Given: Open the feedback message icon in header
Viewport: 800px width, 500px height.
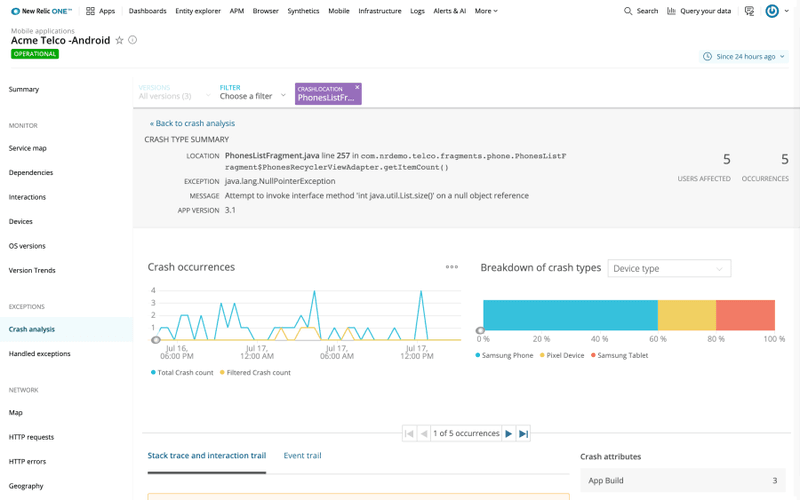Looking at the screenshot, I should (x=749, y=11).
